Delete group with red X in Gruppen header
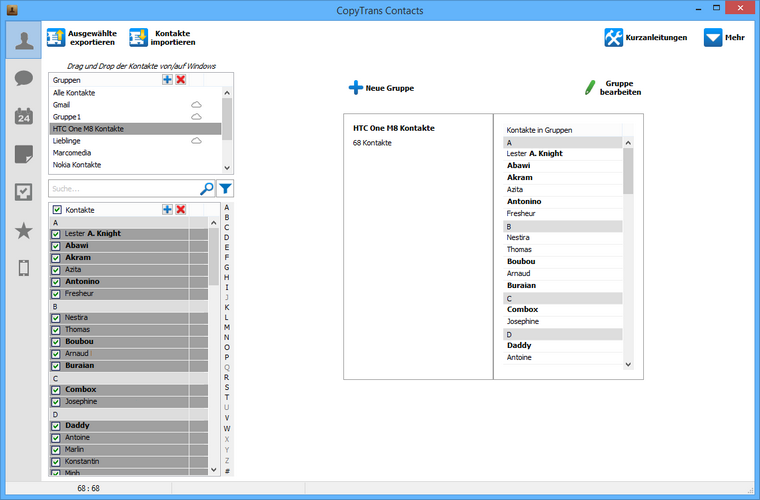The height and width of the screenshot is (500, 760). [x=181, y=79]
